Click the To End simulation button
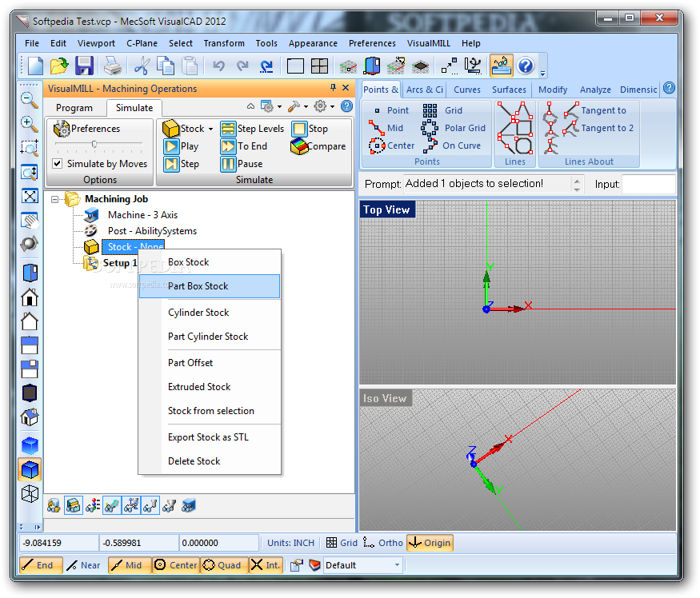The width and height of the screenshot is (700, 598). tap(243, 146)
